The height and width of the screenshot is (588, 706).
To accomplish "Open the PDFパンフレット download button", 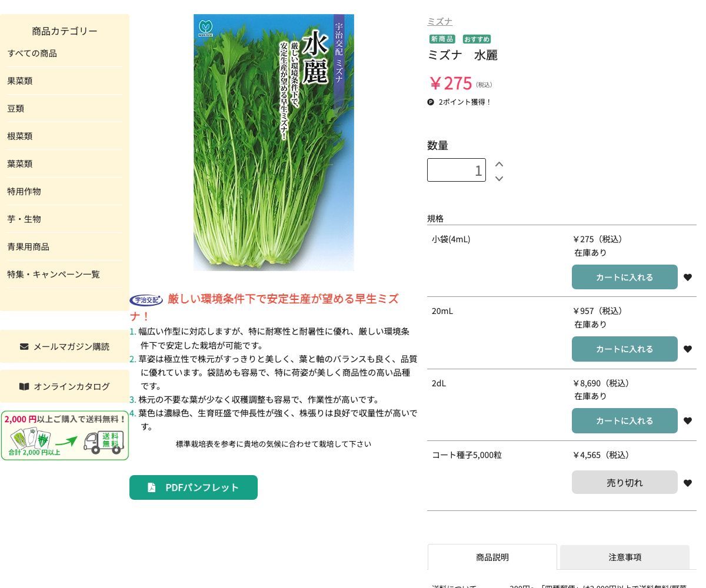I will [194, 487].
